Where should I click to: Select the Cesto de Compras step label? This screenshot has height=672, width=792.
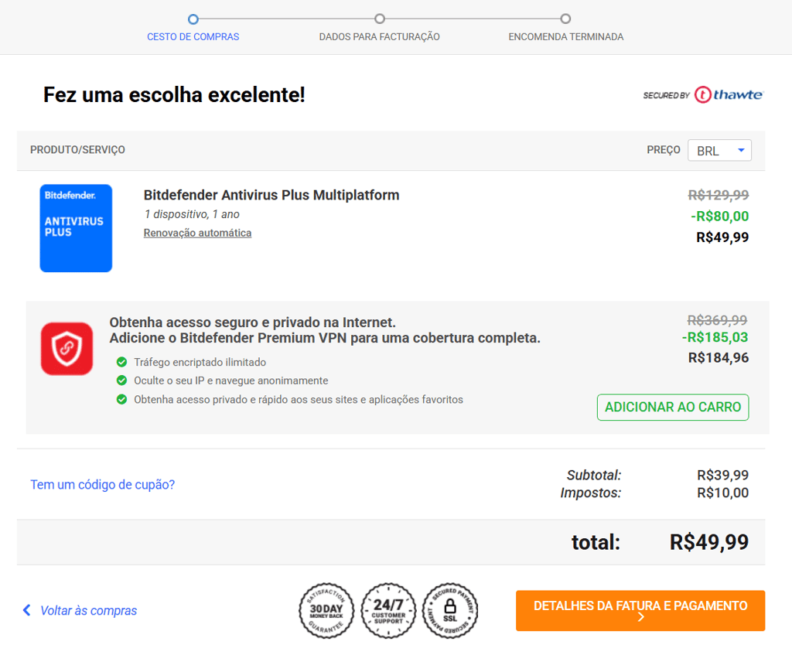pos(193,37)
